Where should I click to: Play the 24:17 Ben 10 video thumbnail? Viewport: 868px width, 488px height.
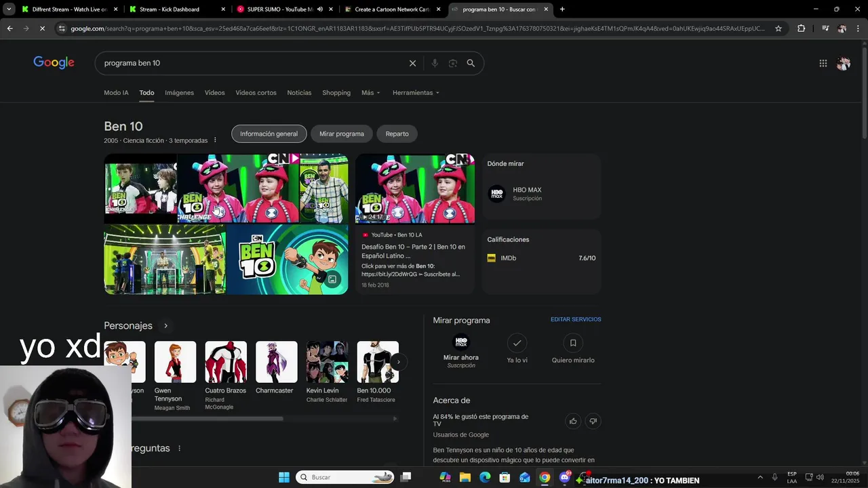[x=415, y=188]
